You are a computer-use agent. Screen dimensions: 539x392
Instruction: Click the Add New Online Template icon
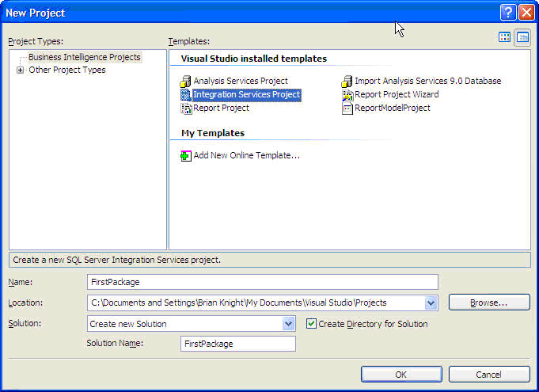pyautogui.click(x=186, y=155)
